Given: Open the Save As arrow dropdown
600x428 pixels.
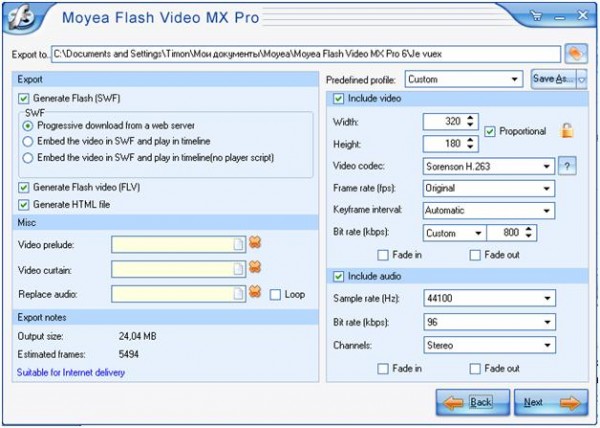Looking at the screenshot, I should pyautogui.click(x=581, y=79).
